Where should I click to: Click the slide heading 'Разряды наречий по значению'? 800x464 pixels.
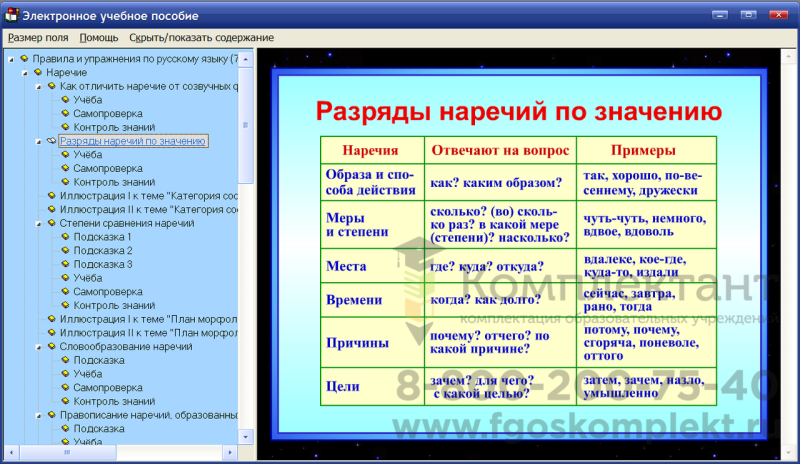(518, 111)
